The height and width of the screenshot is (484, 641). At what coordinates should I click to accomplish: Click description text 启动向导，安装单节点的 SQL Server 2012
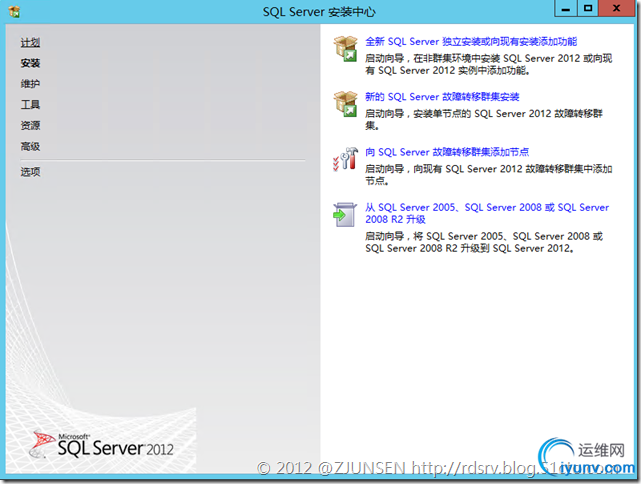tap(484, 120)
